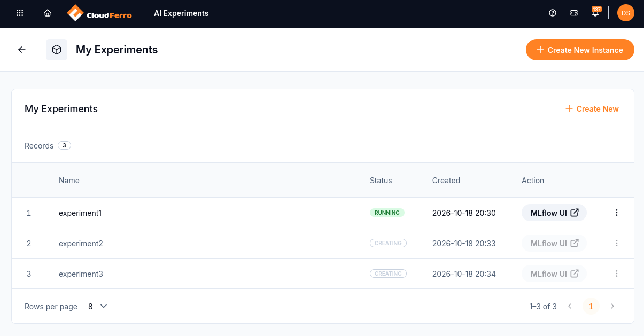The image size is (644, 336).
Task: Click the Name column header
Action: (x=69, y=181)
